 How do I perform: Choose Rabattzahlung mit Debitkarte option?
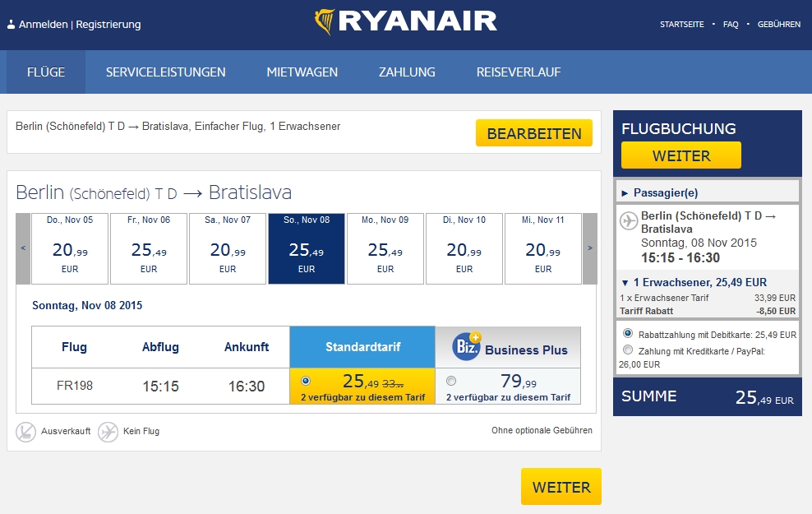tap(628, 334)
